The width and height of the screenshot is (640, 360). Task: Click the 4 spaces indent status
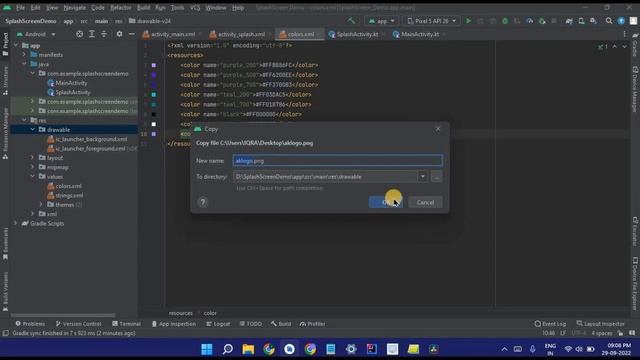click(602, 333)
